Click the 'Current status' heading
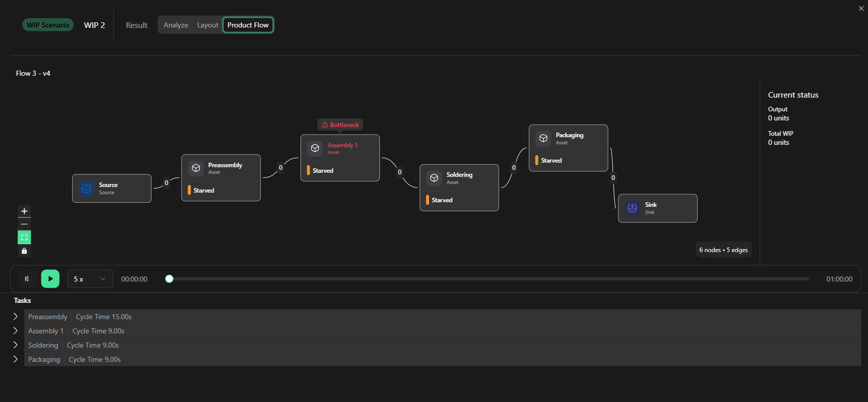Screen dimensions: 868x402 pyautogui.click(x=793, y=95)
